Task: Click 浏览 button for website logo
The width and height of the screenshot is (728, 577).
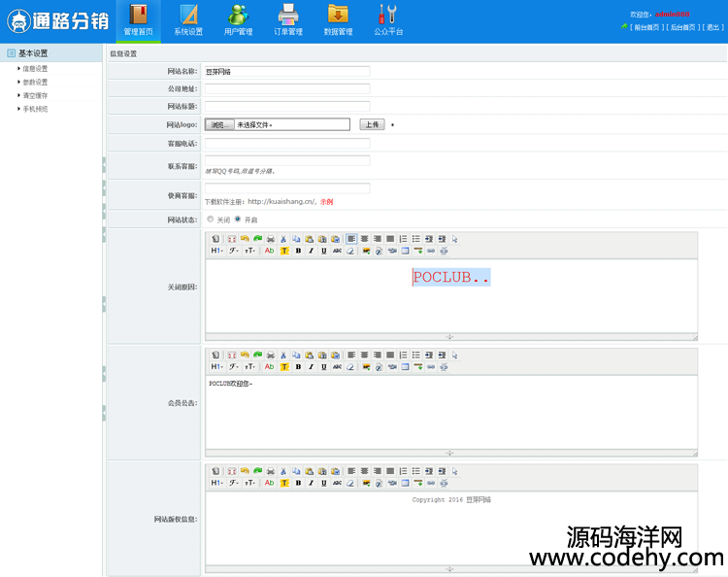Action: [x=219, y=124]
